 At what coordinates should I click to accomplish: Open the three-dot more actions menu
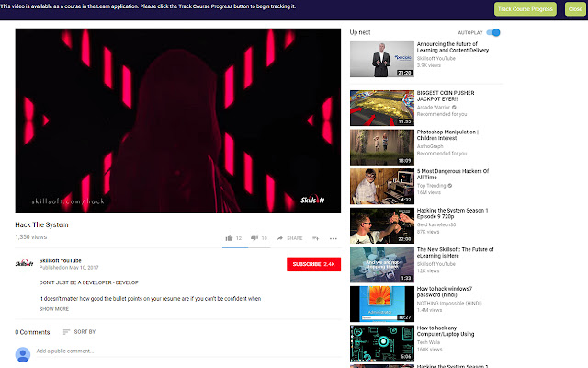pyautogui.click(x=333, y=238)
